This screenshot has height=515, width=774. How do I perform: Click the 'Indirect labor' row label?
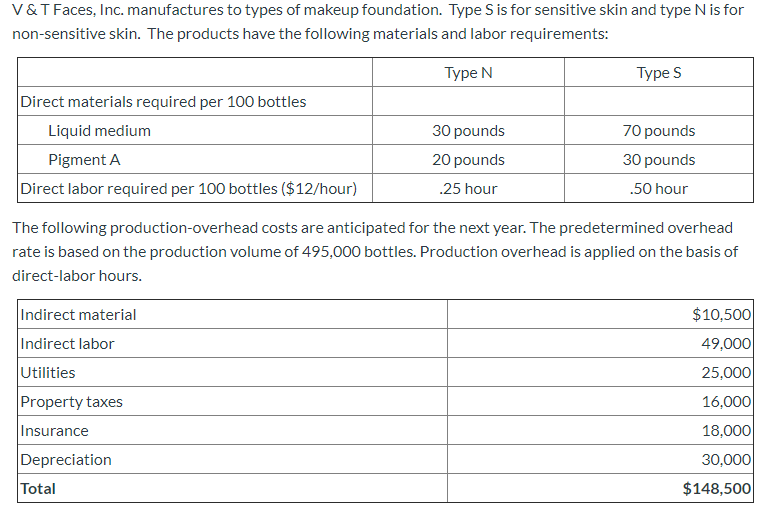[67, 344]
